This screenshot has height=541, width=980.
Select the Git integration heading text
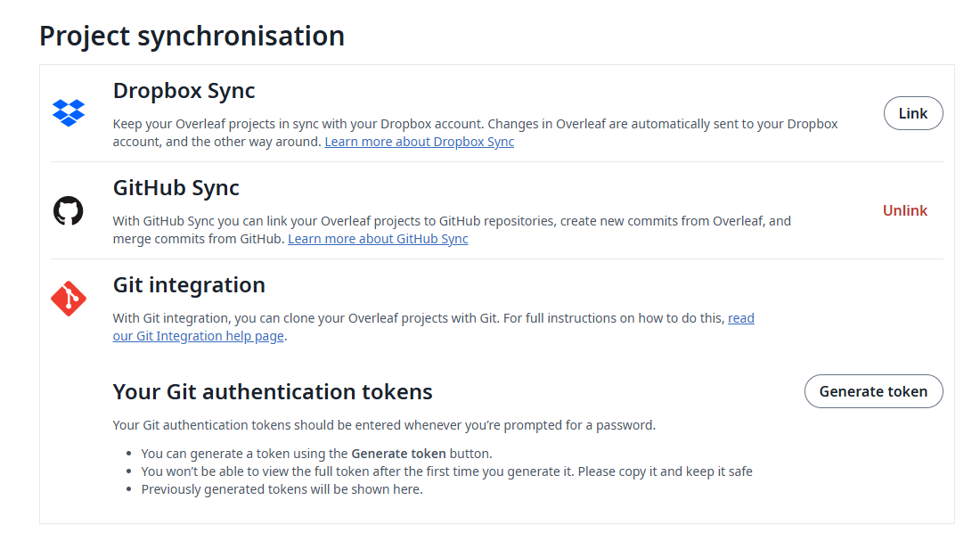[189, 285]
